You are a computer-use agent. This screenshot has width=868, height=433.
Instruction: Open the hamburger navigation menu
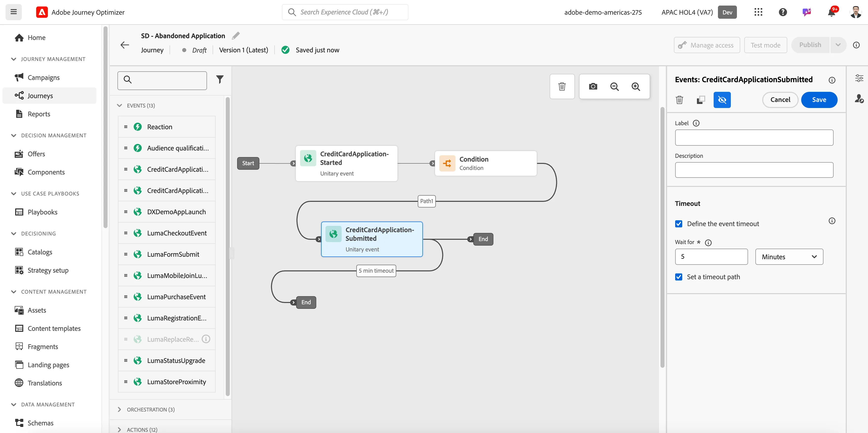click(13, 12)
